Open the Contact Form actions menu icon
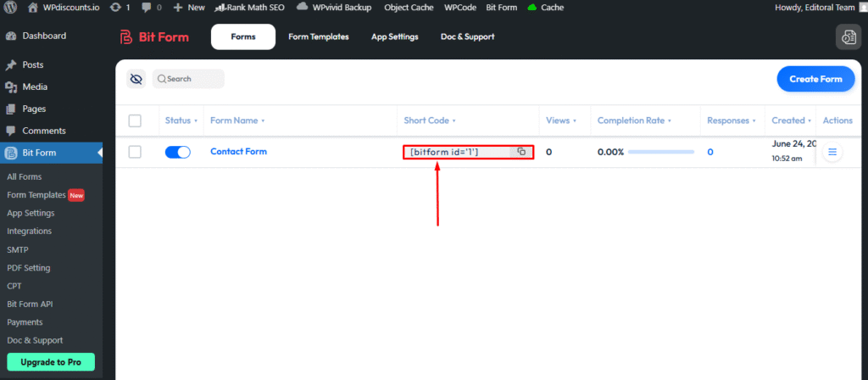The width and height of the screenshot is (868, 380). pos(832,152)
